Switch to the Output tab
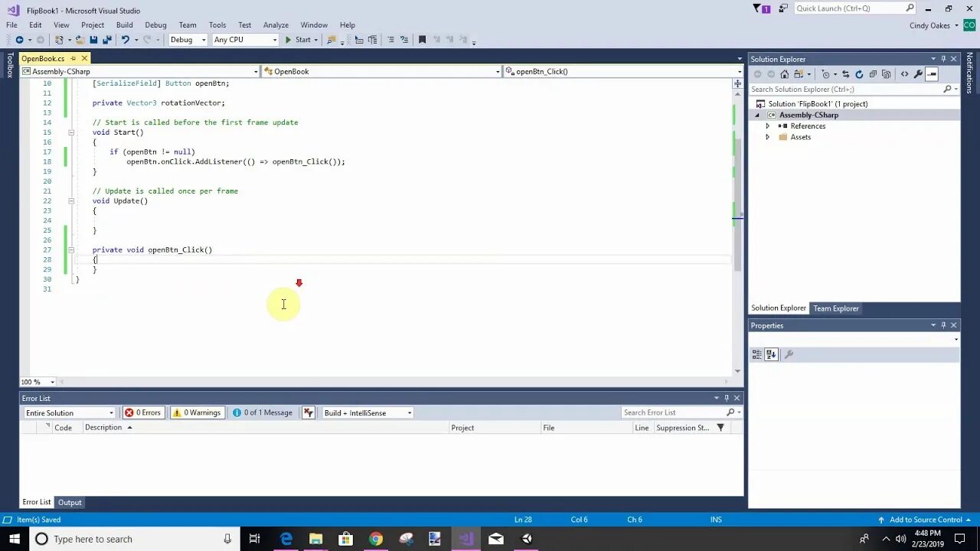Image resolution: width=980 pixels, height=551 pixels. click(x=70, y=503)
